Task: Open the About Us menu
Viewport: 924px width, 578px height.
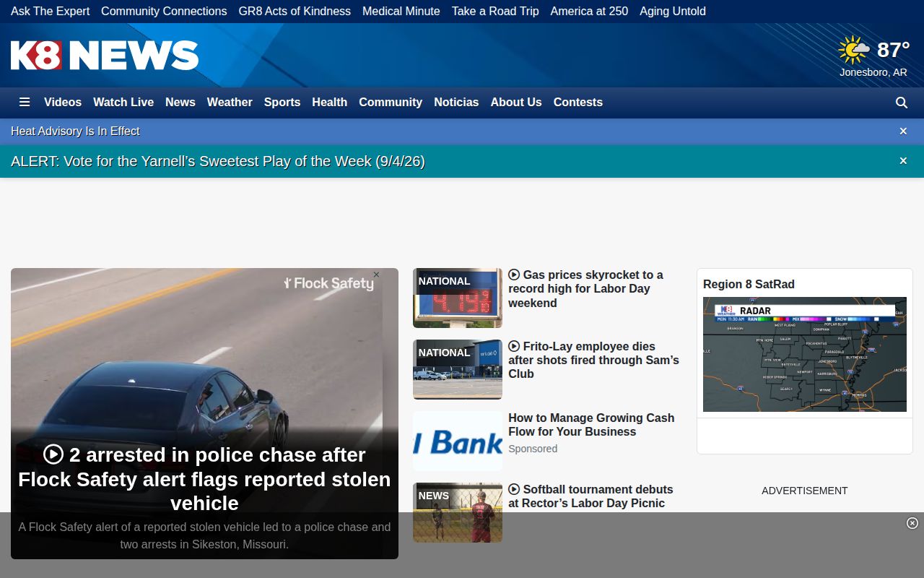Action: tap(516, 102)
